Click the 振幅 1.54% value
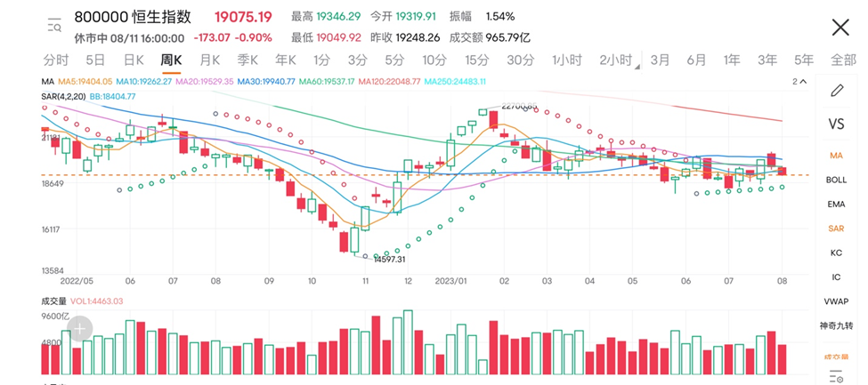This screenshot has height=385, width=868. pos(483,17)
